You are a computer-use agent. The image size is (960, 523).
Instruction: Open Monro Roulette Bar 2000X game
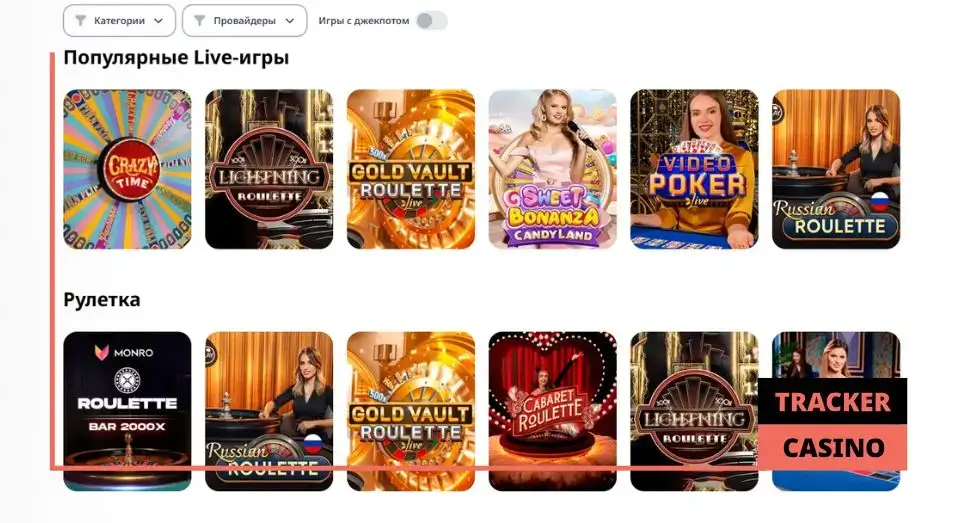click(127, 411)
